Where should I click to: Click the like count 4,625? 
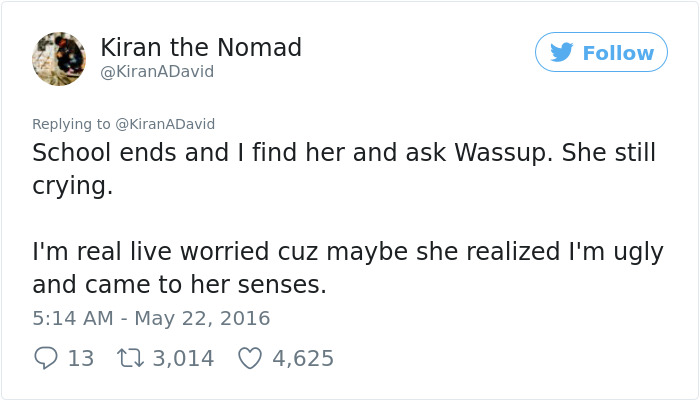point(303,358)
